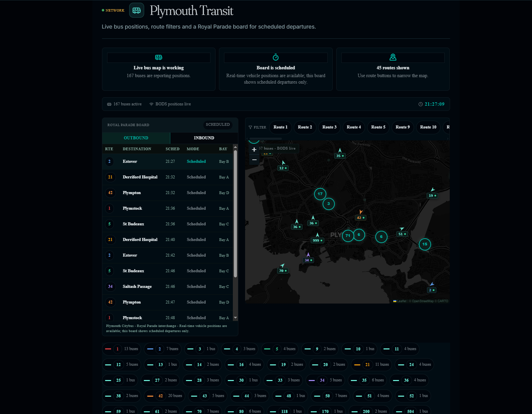Toggle the Route 9 filter button
532x414 pixels.
point(403,127)
